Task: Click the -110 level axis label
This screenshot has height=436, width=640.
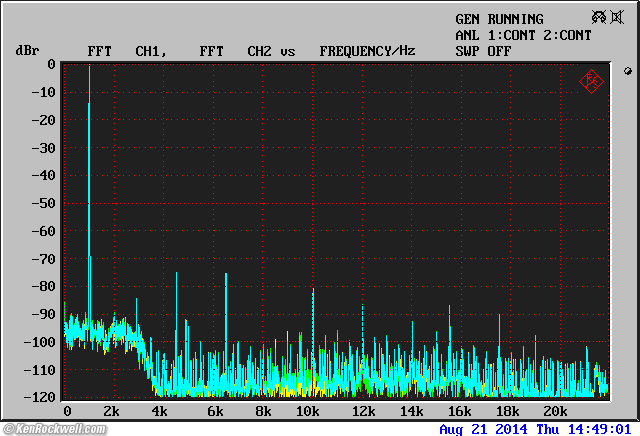Action: [x=40, y=370]
